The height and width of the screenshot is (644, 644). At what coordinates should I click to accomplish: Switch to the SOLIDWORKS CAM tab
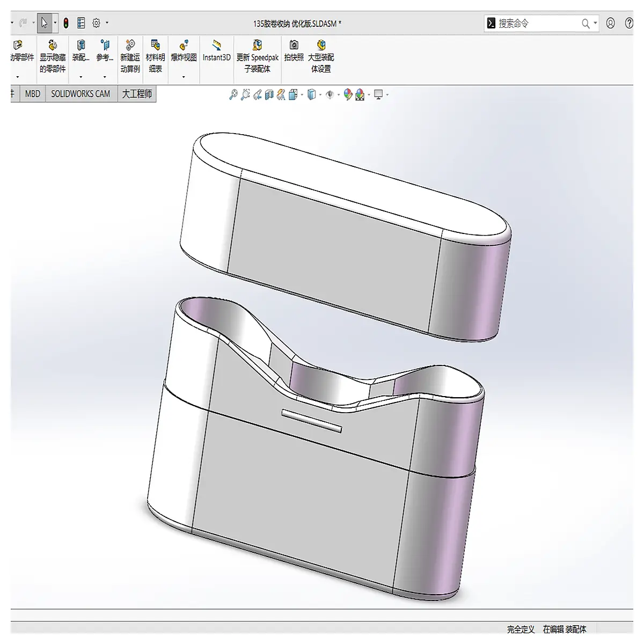pos(80,94)
